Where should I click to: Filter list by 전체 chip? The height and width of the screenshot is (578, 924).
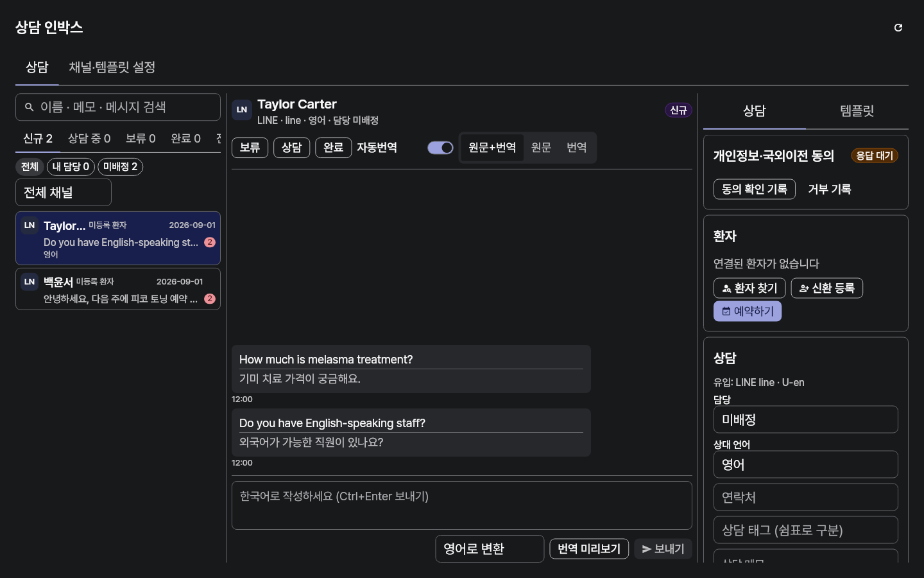point(30,167)
